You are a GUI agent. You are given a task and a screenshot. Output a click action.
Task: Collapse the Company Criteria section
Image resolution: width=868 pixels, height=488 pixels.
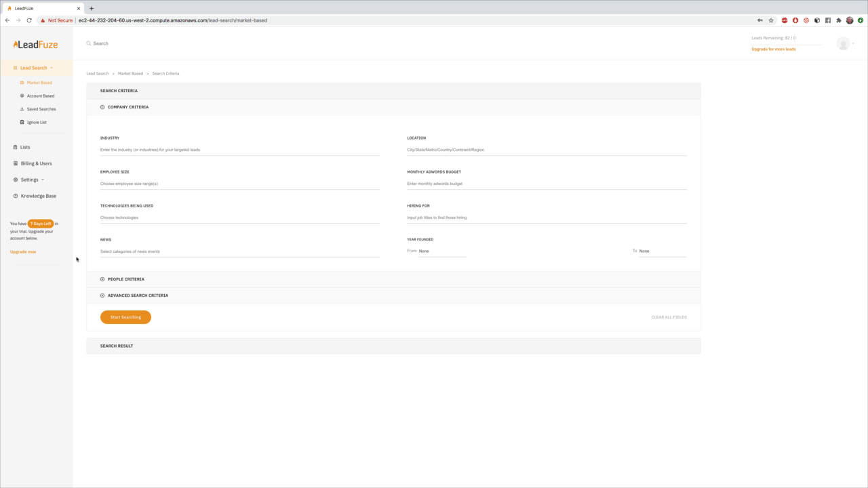coord(102,107)
